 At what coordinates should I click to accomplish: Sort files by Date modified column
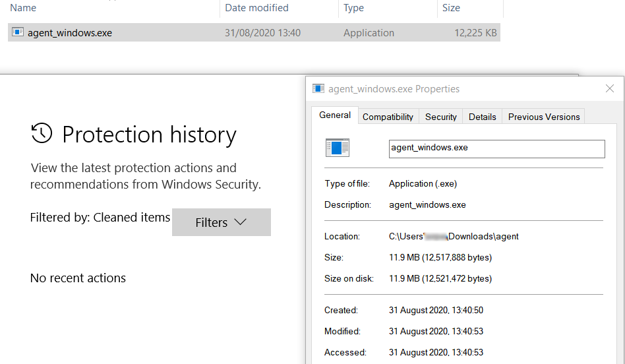tap(256, 8)
